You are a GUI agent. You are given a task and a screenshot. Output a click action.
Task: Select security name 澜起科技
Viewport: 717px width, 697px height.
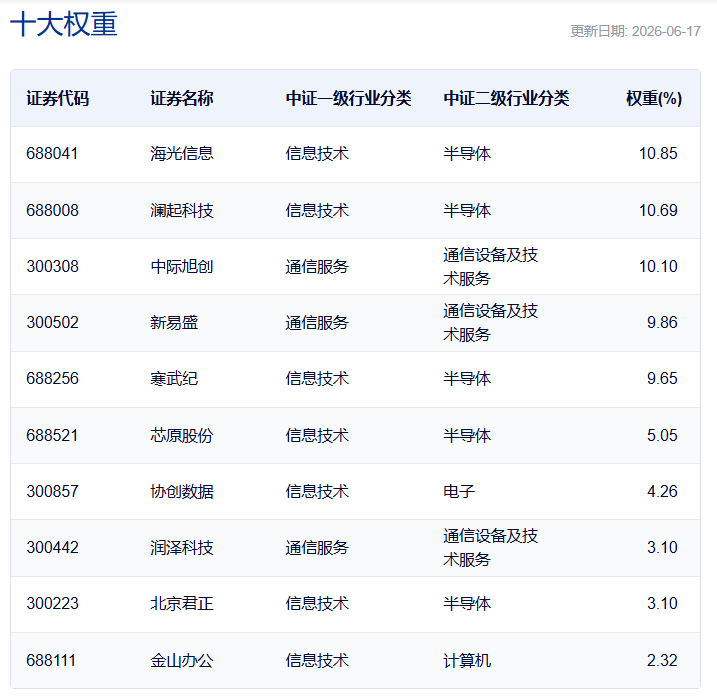(182, 210)
